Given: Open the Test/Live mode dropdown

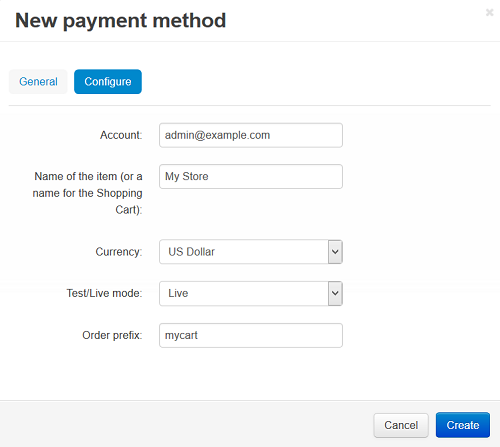Looking at the screenshot, I should click(x=251, y=293).
